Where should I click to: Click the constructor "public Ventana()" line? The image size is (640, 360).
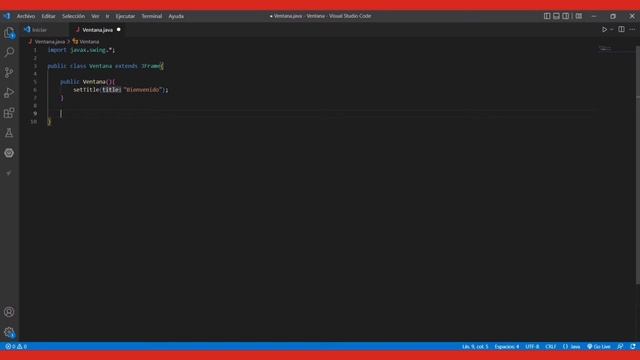[87, 82]
